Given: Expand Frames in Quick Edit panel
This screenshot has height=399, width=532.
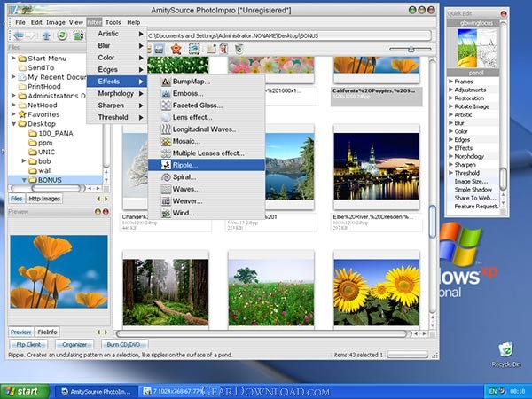Looking at the screenshot, I should (x=451, y=82).
